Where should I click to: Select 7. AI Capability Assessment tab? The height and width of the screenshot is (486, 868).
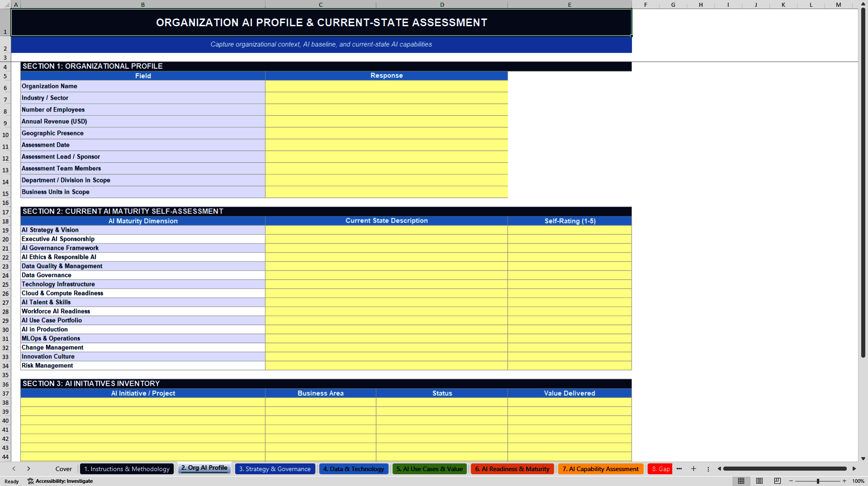600,469
